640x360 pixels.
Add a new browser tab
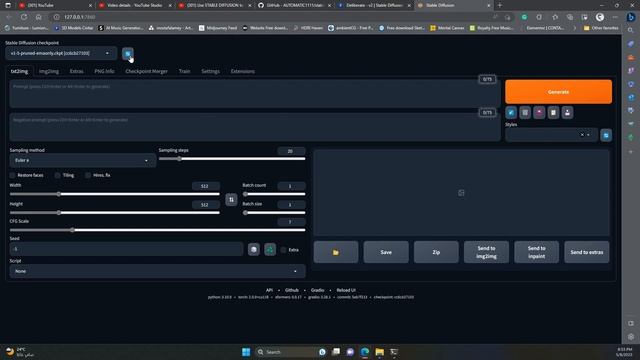click(500, 5)
